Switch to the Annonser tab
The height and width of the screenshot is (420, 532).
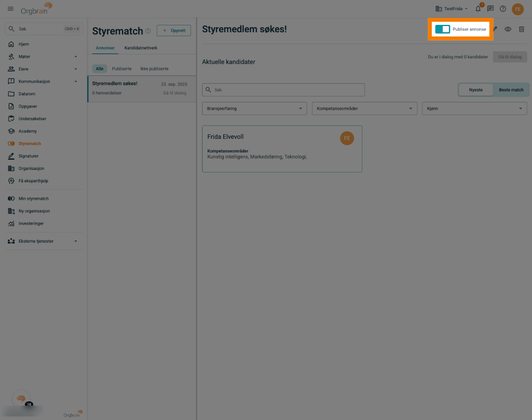click(105, 48)
